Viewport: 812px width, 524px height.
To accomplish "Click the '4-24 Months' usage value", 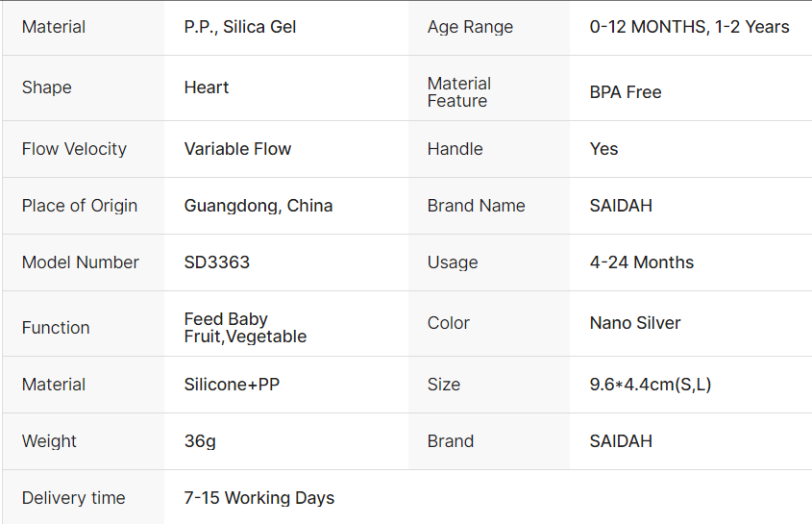I will tap(642, 262).
